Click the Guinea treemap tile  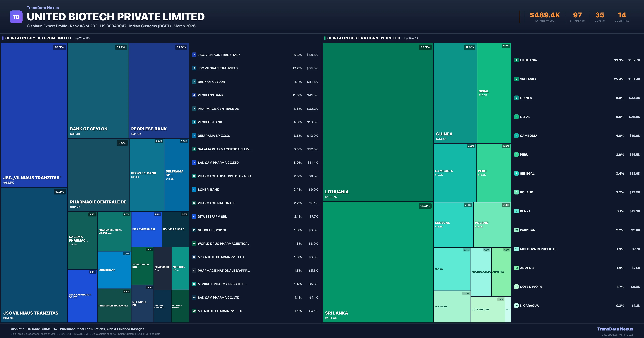pyautogui.click(x=455, y=93)
